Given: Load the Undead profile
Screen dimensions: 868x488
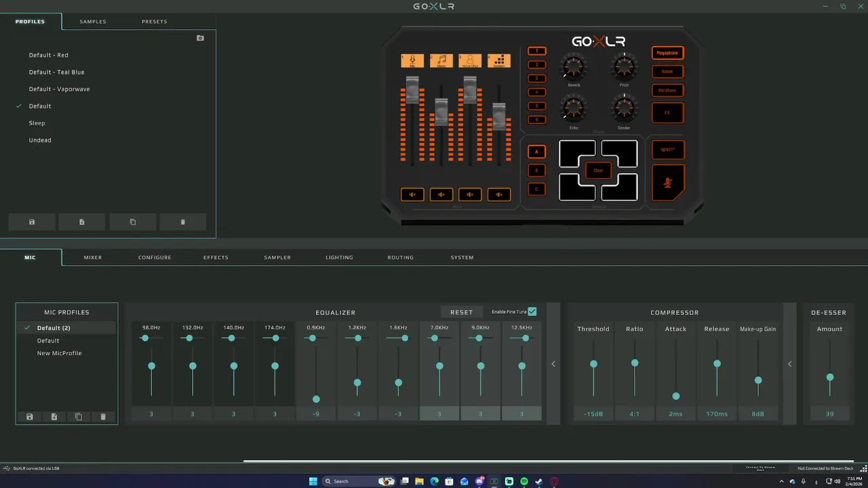Looking at the screenshot, I should click(40, 140).
